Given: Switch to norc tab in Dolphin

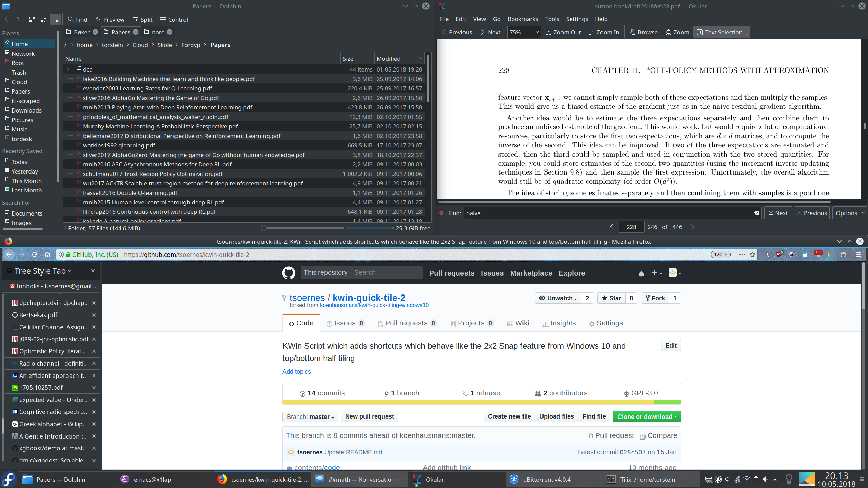Looking at the screenshot, I should pyautogui.click(x=158, y=32).
